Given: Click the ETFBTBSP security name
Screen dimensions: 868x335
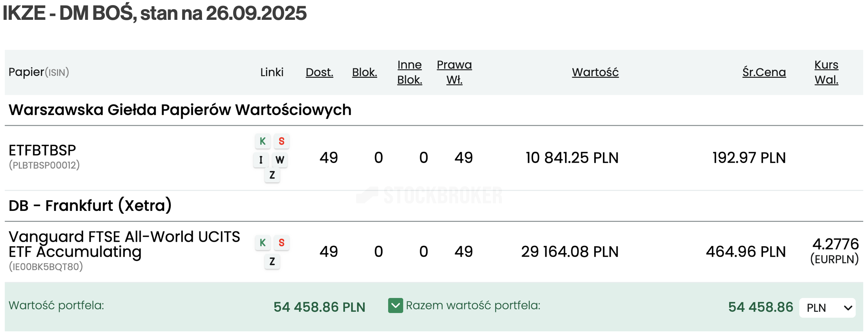Looking at the screenshot, I should pos(42,150).
